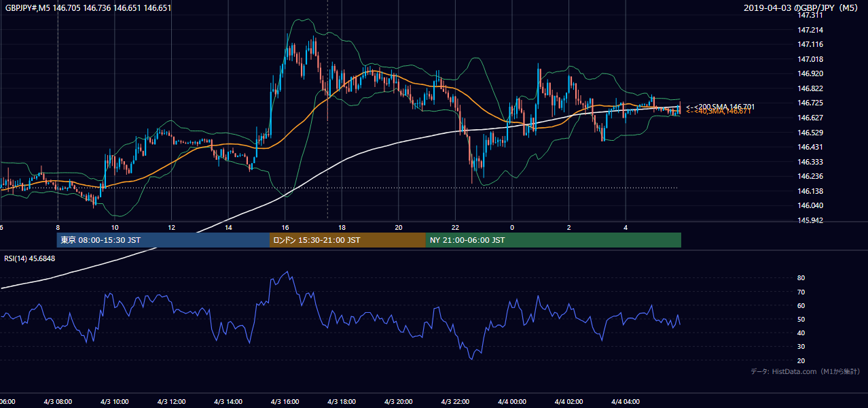This screenshot has height=408, width=868.
Task: Click RSI scale value 80
Action: click(801, 278)
